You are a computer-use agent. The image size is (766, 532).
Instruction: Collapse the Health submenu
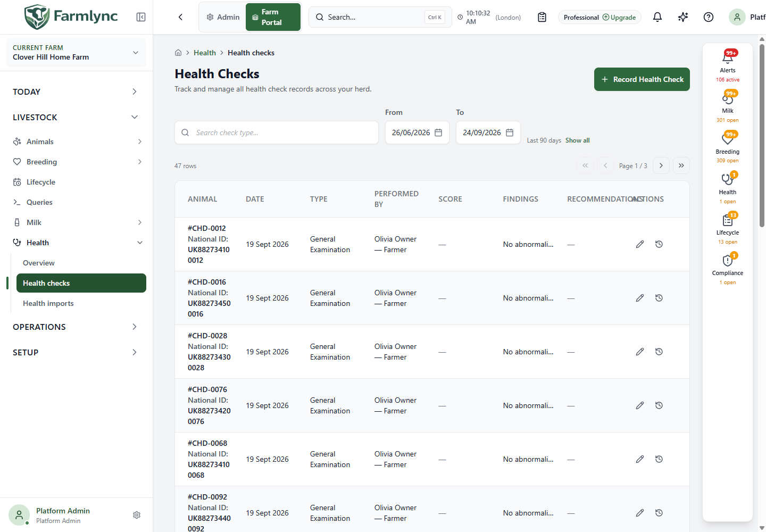(140, 243)
